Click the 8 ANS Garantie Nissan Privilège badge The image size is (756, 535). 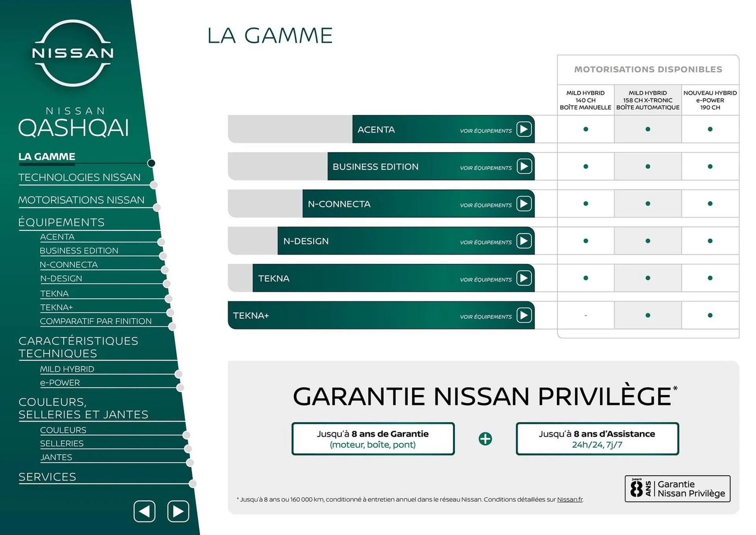[x=678, y=489]
